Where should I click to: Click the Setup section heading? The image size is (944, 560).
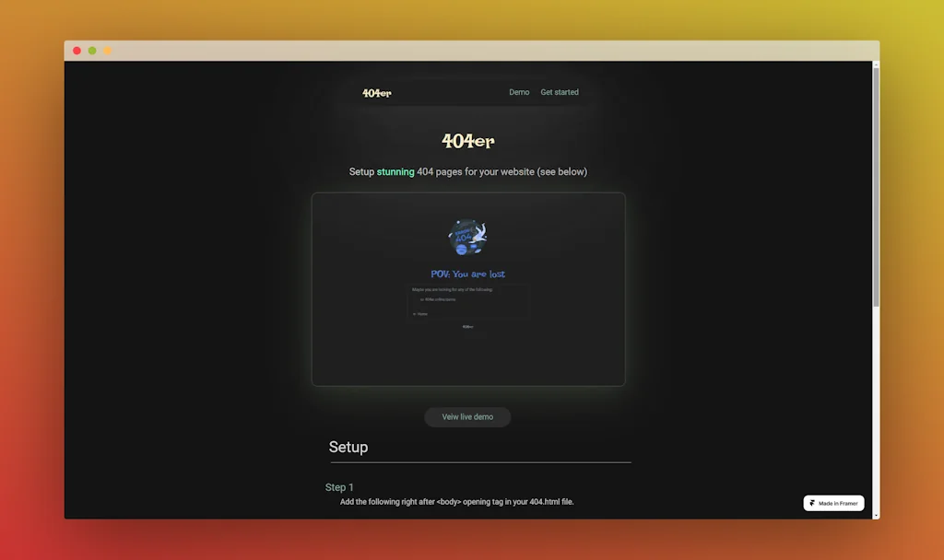click(348, 447)
